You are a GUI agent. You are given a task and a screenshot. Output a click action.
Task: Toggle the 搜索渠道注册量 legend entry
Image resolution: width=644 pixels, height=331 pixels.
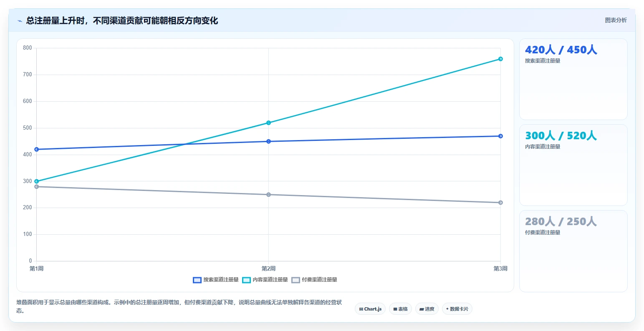point(216,280)
